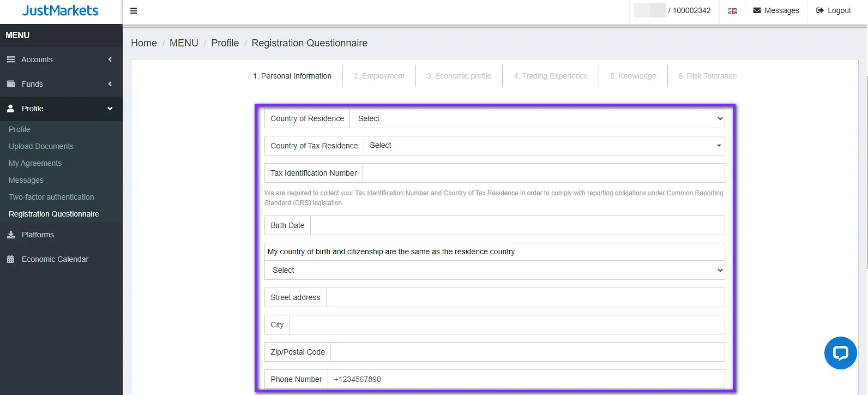Open Two-factor authentication in sidebar
The image size is (868, 395).
pyautogui.click(x=51, y=197)
